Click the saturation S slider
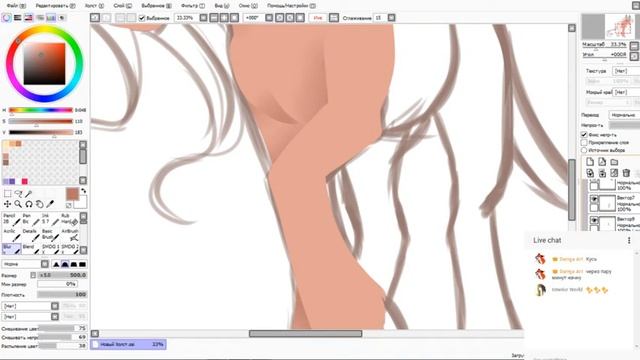The width and height of the screenshot is (640, 360). (40, 121)
